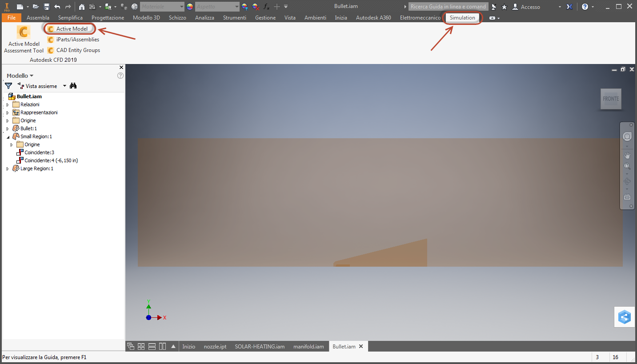Open the Aspetto appearance dropdown
637x364 pixels.
coord(217,7)
